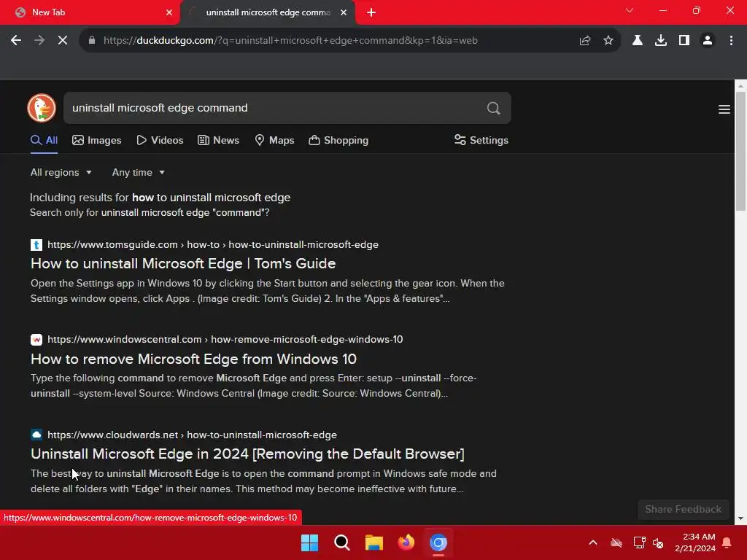Click the windowscentral.com result URL
This screenshot has height=560, width=747.
(225, 340)
